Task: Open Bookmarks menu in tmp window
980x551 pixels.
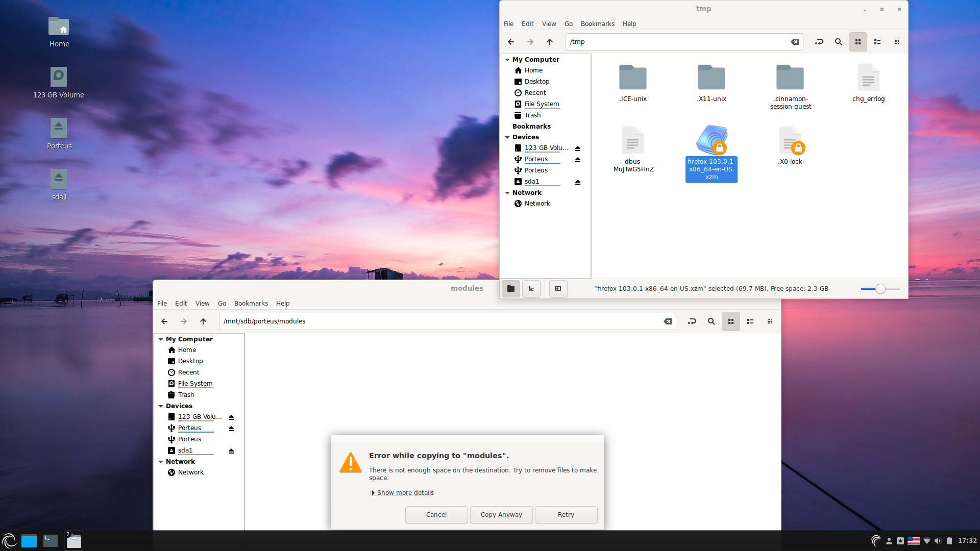Action: (597, 24)
